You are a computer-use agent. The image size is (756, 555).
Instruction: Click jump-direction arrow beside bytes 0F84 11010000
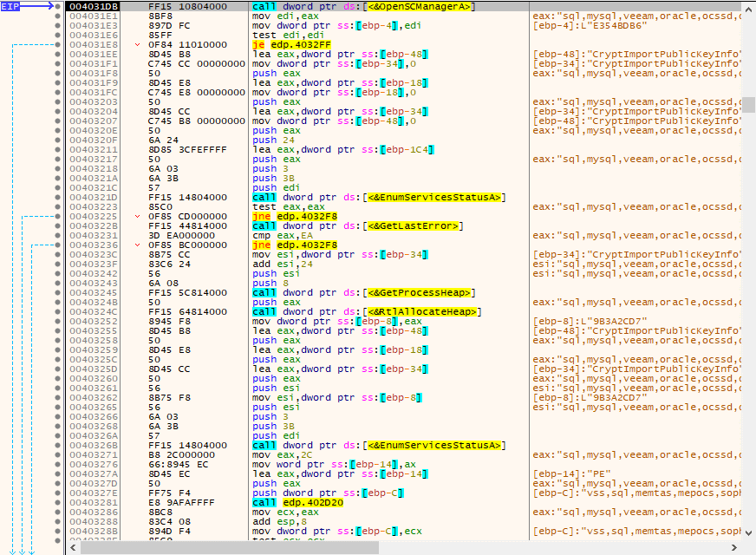click(x=137, y=45)
